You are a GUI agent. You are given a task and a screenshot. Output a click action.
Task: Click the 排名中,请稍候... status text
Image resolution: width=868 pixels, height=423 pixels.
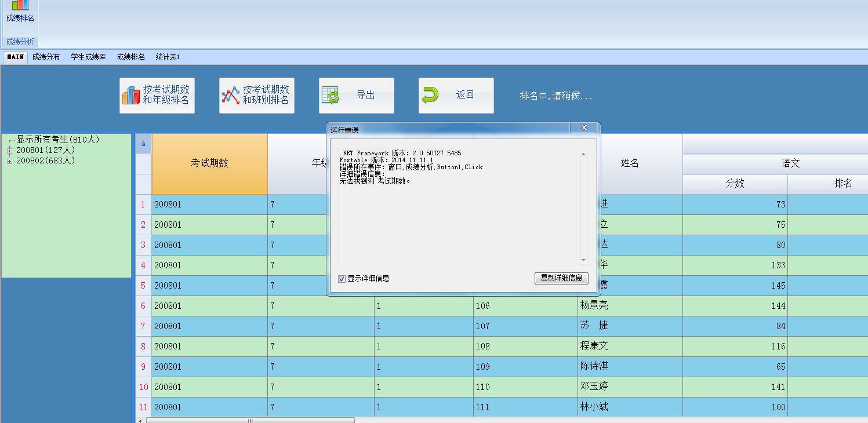[x=556, y=96]
